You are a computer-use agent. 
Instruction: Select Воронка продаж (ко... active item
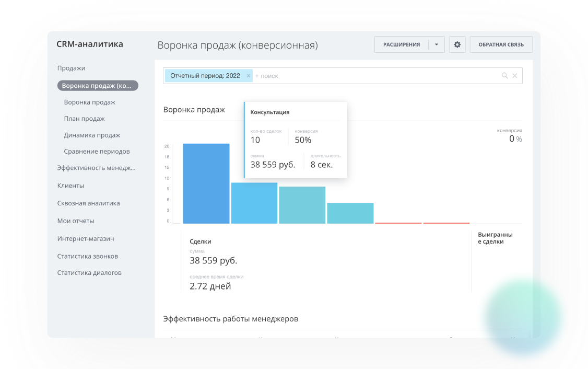pos(98,86)
